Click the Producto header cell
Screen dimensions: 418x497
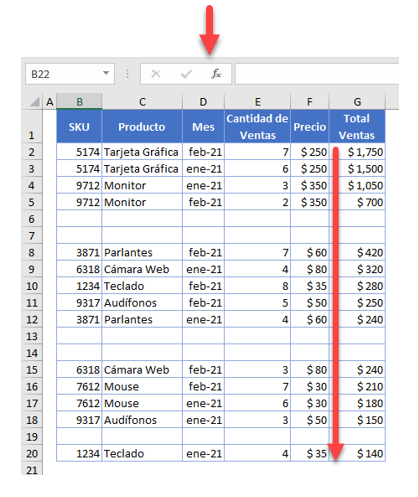pyautogui.click(x=142, y=127)
